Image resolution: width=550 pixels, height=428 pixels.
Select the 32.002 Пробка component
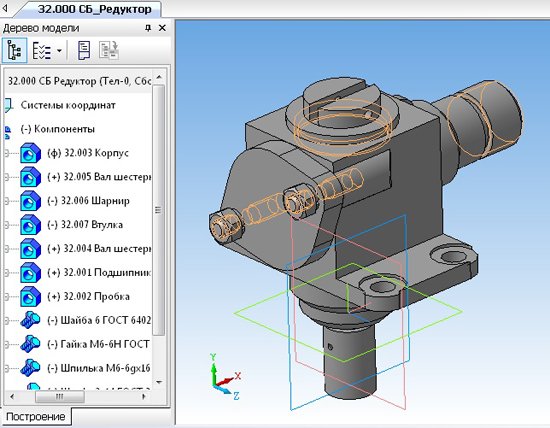click(89, 296)
